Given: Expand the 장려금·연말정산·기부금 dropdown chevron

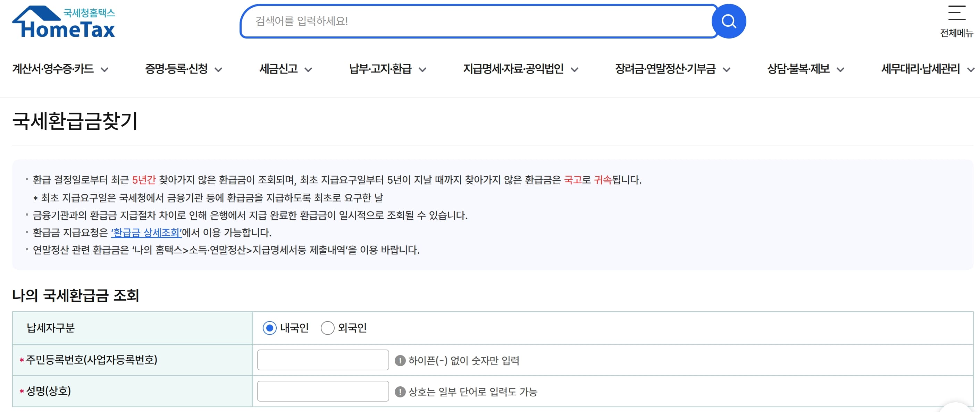Looking at the screenshot, I should pyautogui.click(x=727, y=70).
